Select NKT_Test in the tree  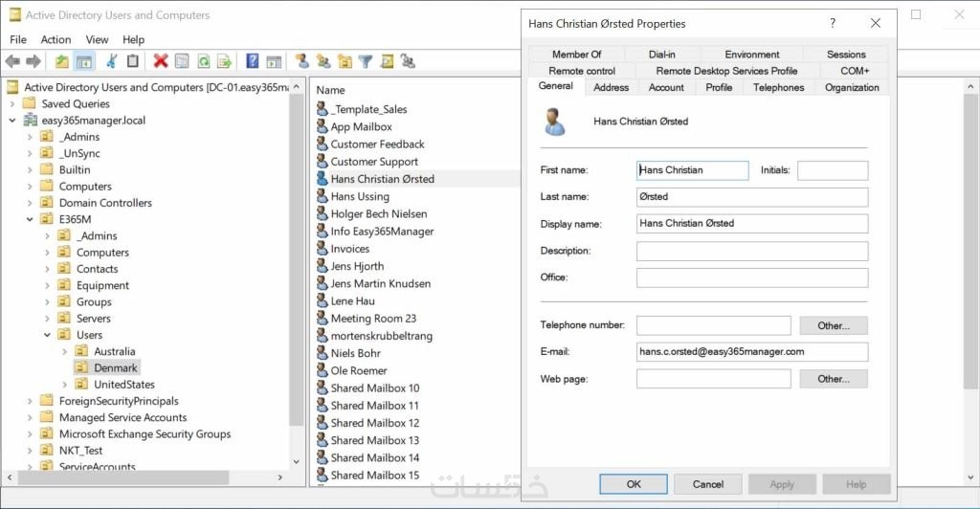coord(80,451)
